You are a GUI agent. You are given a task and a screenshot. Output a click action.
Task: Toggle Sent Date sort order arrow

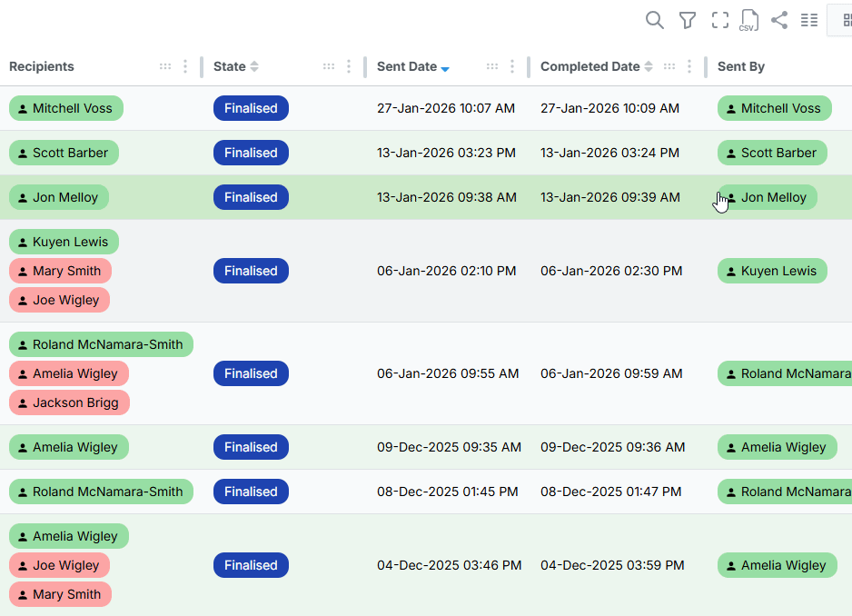pyautogui.click(x=445, y=68)
